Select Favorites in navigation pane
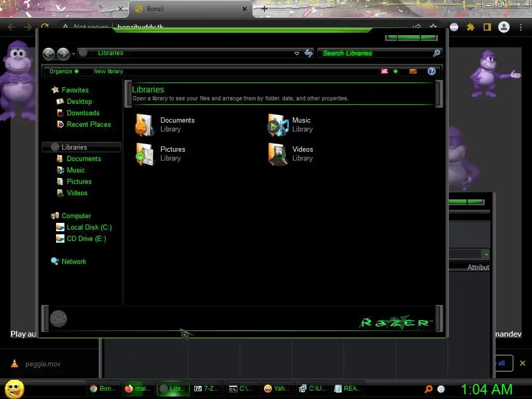 [75, 90]
